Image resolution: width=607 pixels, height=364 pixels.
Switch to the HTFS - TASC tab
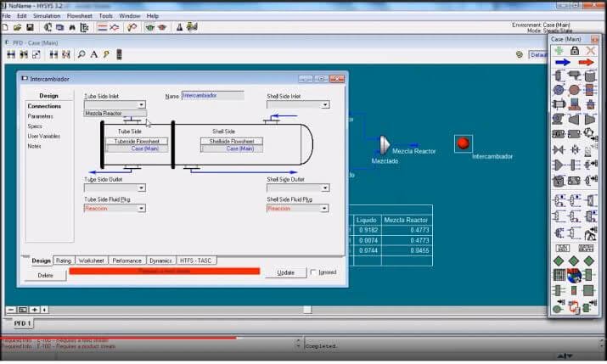click(x=196, y=260)
